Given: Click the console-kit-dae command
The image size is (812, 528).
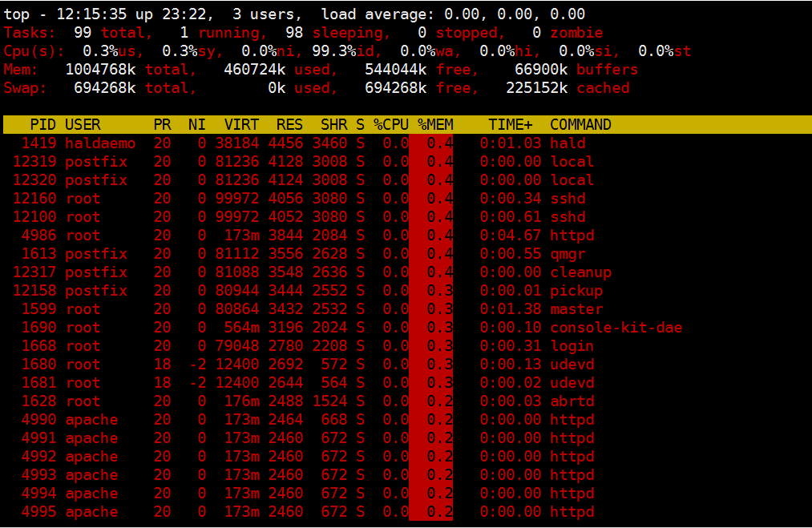Looking at the screenshot, I should (x=616, y=328).
